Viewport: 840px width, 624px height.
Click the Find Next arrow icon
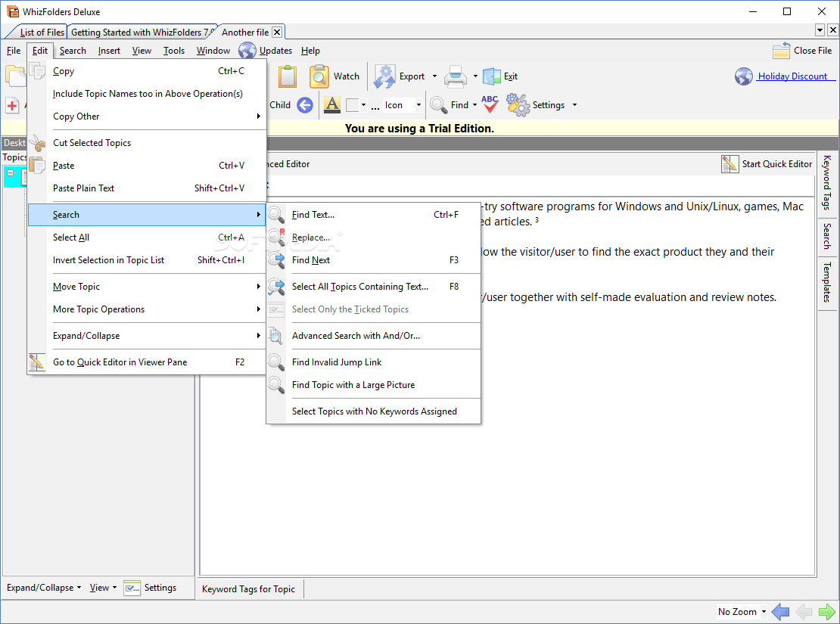[x=276, y=259]
